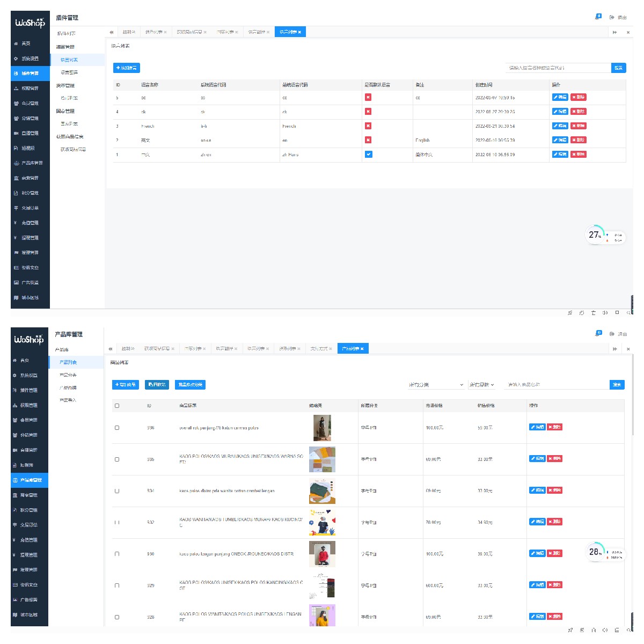Open 产品分类 in the product library submenu
The width and height of the screenshot is (644, 644).
[68, 375]
